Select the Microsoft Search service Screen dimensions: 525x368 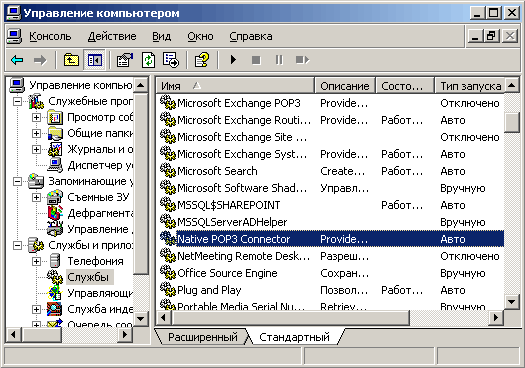tap(217, 171)
